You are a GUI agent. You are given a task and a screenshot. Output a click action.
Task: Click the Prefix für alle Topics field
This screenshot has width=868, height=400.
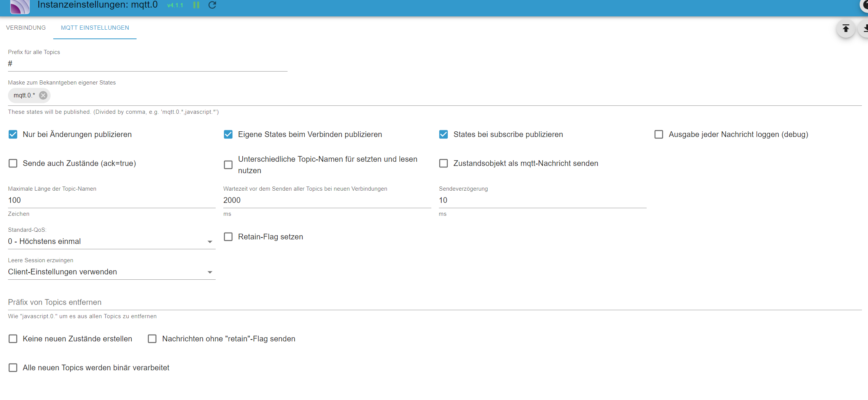click(148, 64)
